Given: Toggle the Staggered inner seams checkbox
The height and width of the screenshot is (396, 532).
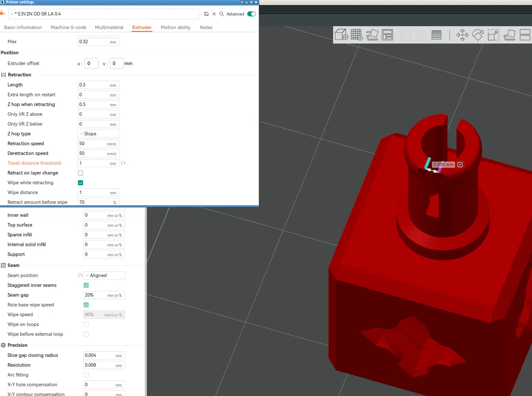Looking at the screenshot, I should pos(86,285).
